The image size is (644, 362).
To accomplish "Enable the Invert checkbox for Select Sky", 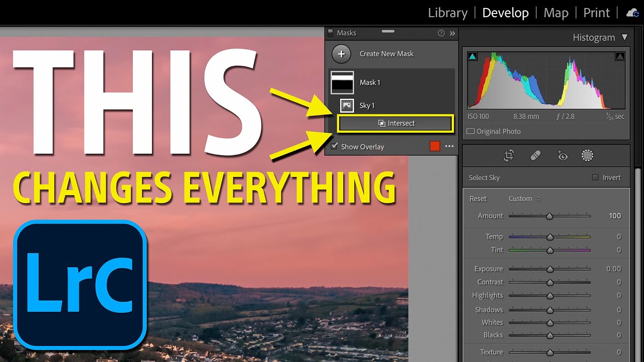I will tap(595, 177).
